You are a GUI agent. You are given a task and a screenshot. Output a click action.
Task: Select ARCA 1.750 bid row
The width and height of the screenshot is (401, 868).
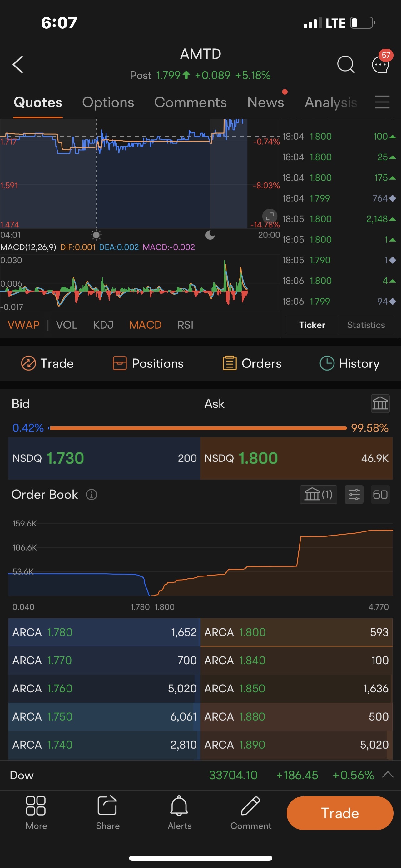(x=104, y=716)
